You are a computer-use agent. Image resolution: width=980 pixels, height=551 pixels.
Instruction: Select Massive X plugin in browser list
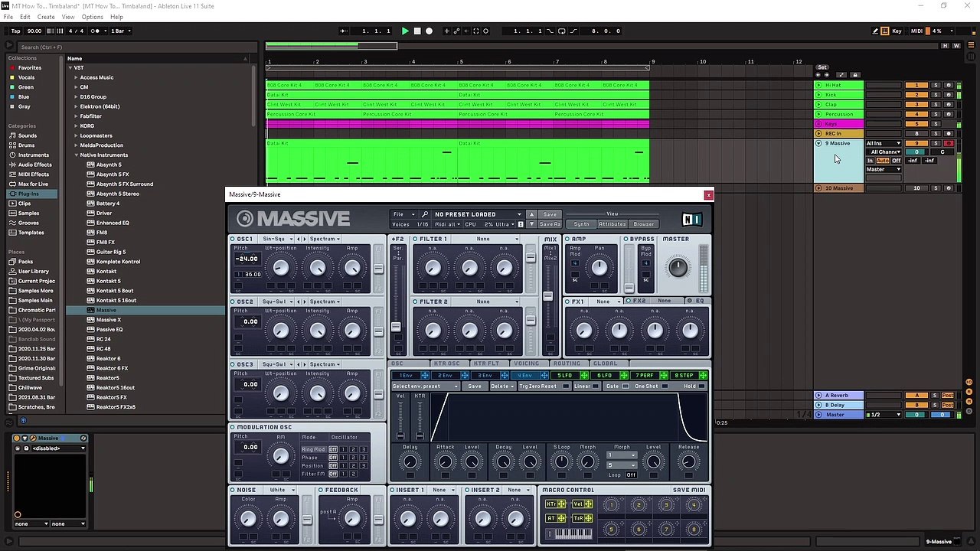[109, 320]
